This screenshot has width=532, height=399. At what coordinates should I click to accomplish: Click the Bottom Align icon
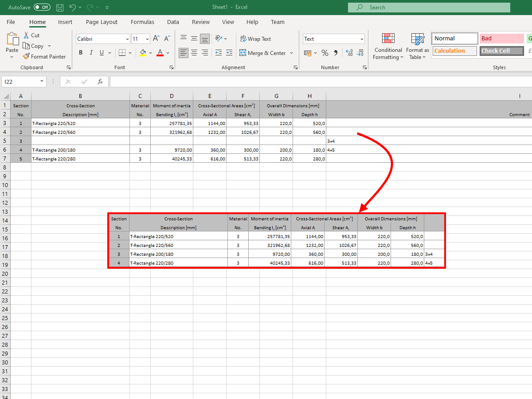205,39
